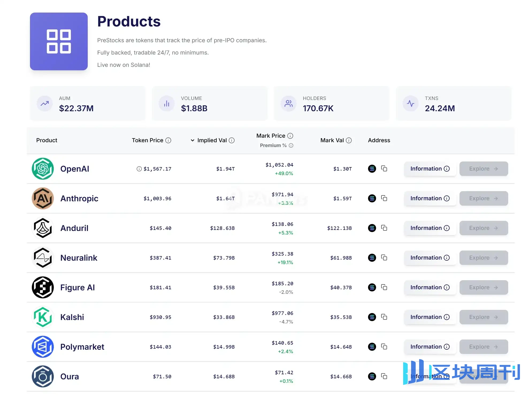Click the Mark Price info icon
This screenshot has height=397, width=532.
tap(290, 136)
